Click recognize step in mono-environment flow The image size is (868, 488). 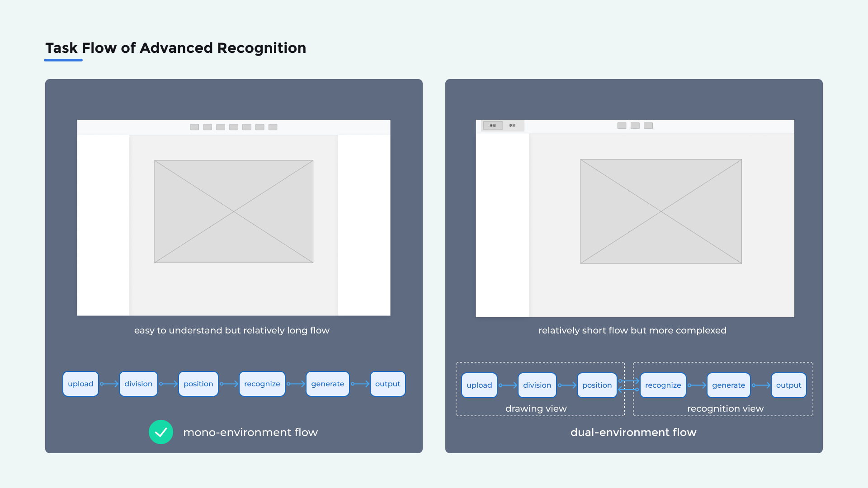[x=262, y=384]
